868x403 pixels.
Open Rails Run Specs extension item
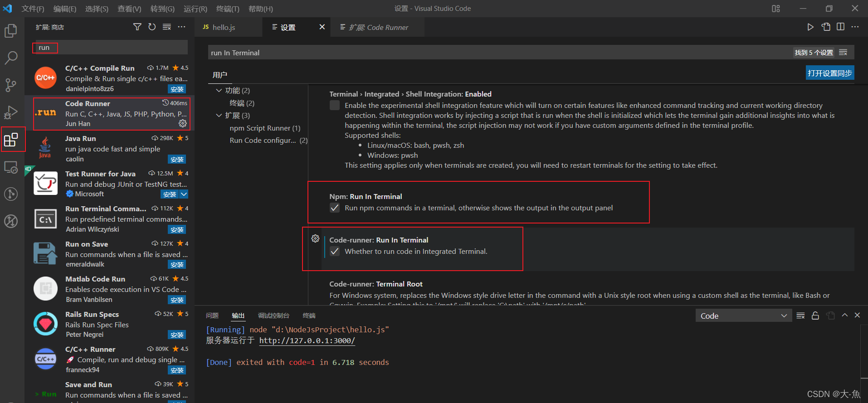click(x=110, y=324)
